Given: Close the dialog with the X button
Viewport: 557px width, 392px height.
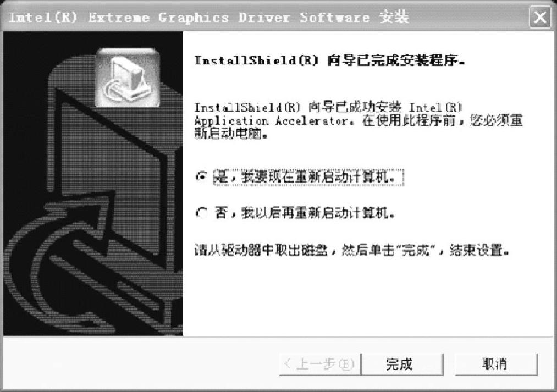Looking at the screenshot, I should (539, 16).
